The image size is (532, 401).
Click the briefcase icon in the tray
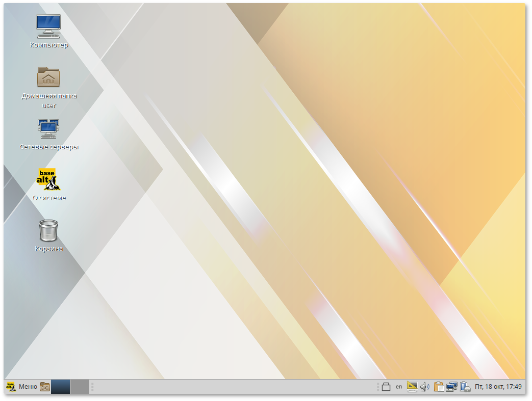[386, 387]
